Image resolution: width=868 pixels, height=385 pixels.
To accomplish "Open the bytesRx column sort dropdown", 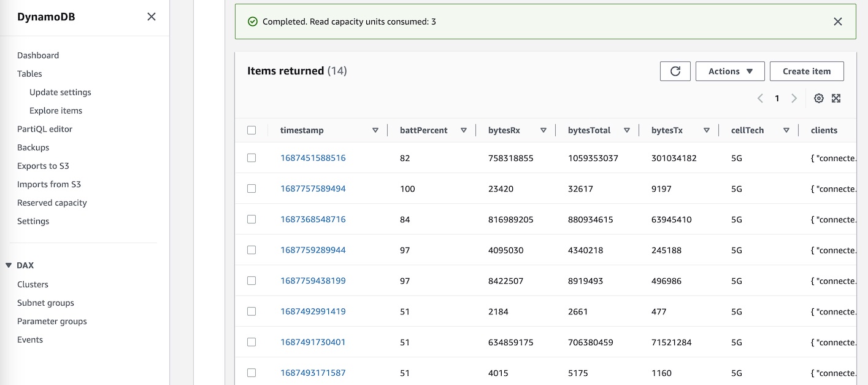I will click(x=543, y=130).
